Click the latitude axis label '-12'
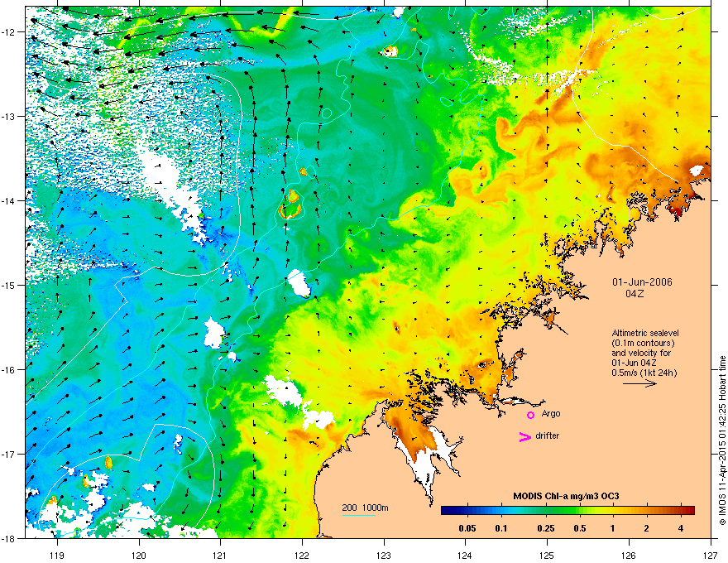This screenshot has width=728, height=563. (x=9, y=32)
